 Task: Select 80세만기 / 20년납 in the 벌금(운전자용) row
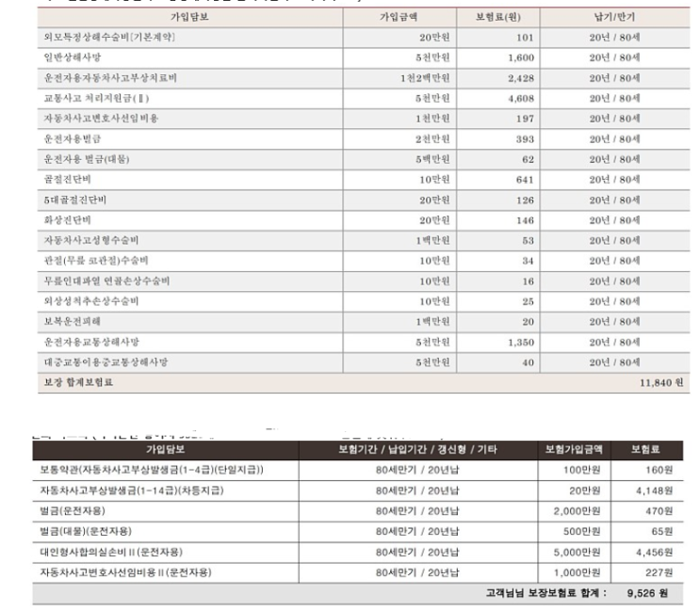(x=417, y=511)
